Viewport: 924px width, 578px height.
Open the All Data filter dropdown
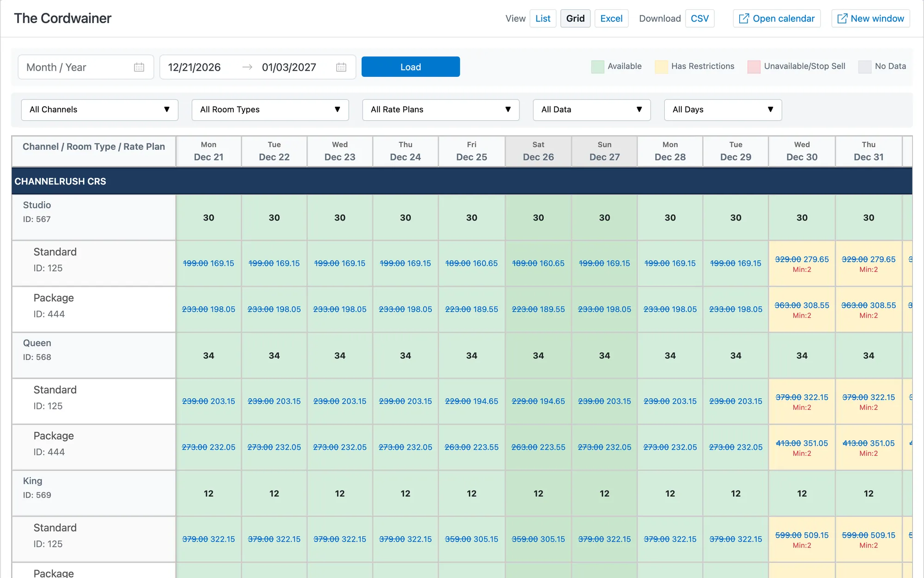pos(592,110)
